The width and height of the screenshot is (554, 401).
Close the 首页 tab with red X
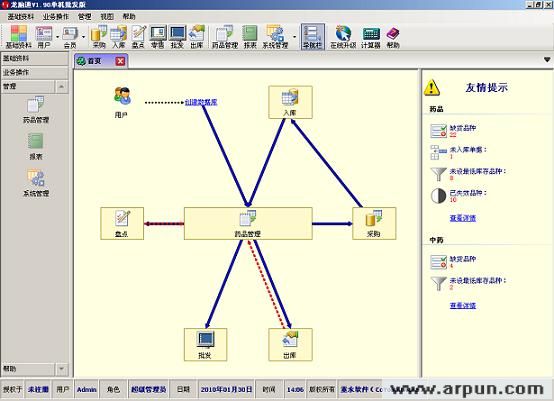(x=120, y=61)
